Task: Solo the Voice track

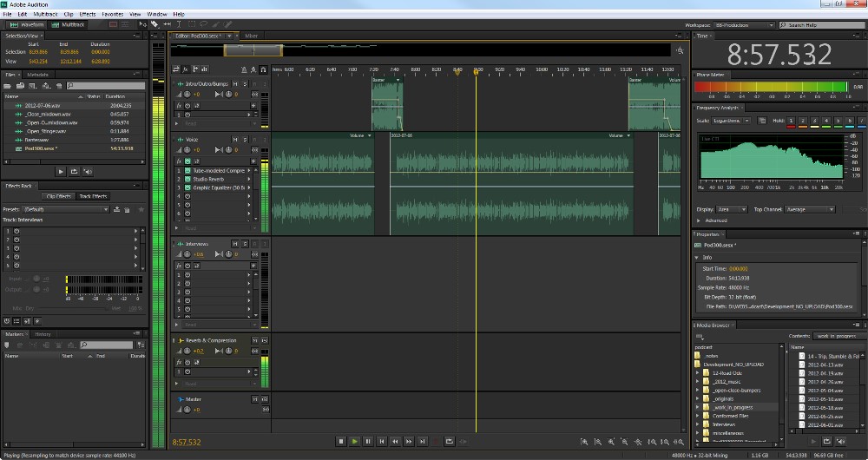Action: (x=246, y=140)
